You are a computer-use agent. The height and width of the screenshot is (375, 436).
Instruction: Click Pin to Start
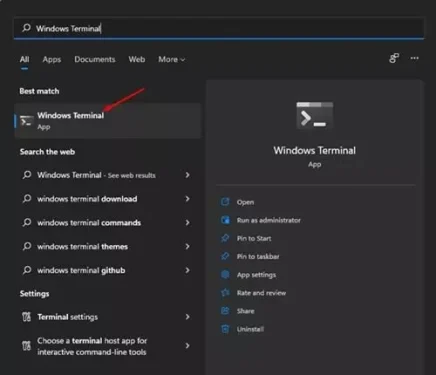pyautogui.click(x=254, y=238)
